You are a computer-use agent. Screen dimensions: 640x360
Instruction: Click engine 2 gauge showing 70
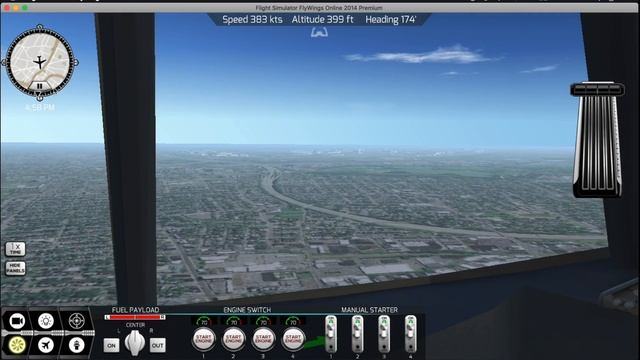coord(234,322)
